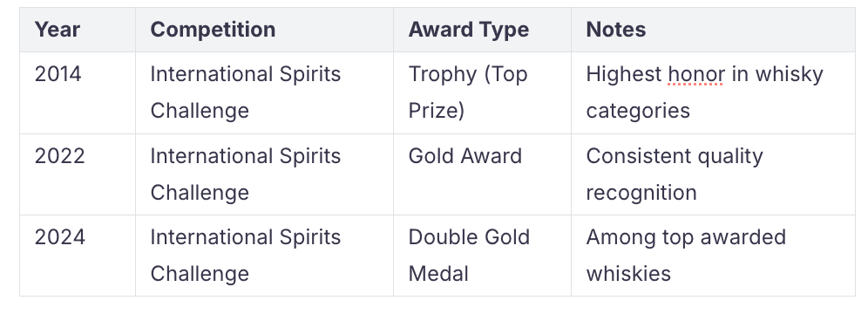This screenshot has width=868, height=314.
Task: Click the Consistent quality recognition note
Action: coord(675,174)
